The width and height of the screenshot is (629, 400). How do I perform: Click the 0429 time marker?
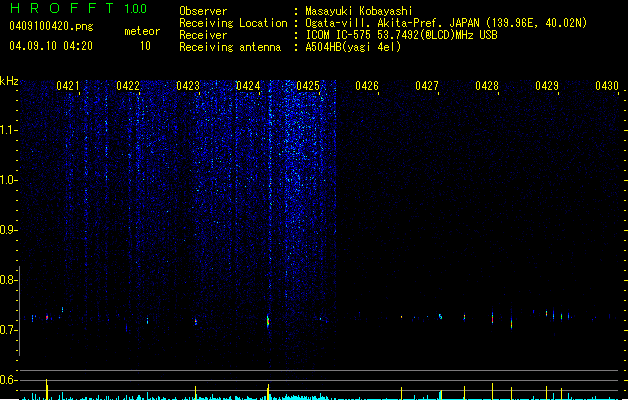(547, 86)
